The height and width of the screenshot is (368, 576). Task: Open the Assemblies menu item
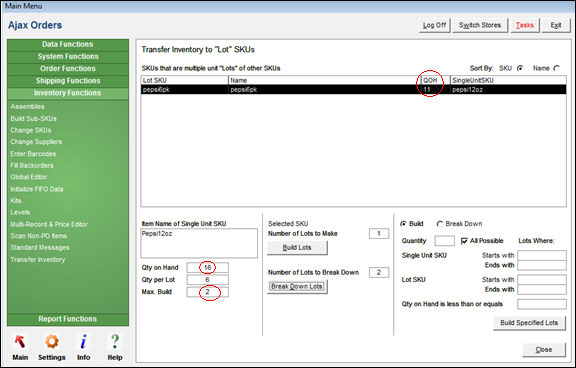point(28,107)
